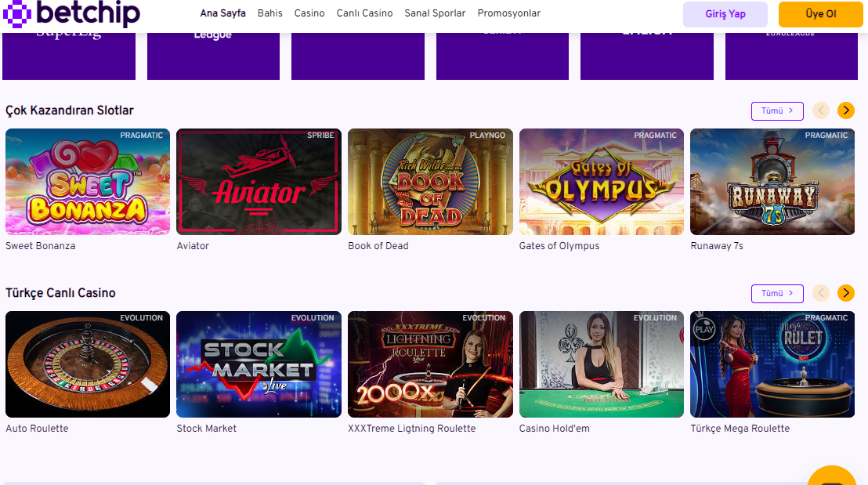Viewport: 868px width, 485px height.
Task: Open the Ana Sayfa menu item
Action: click(222, 13)
